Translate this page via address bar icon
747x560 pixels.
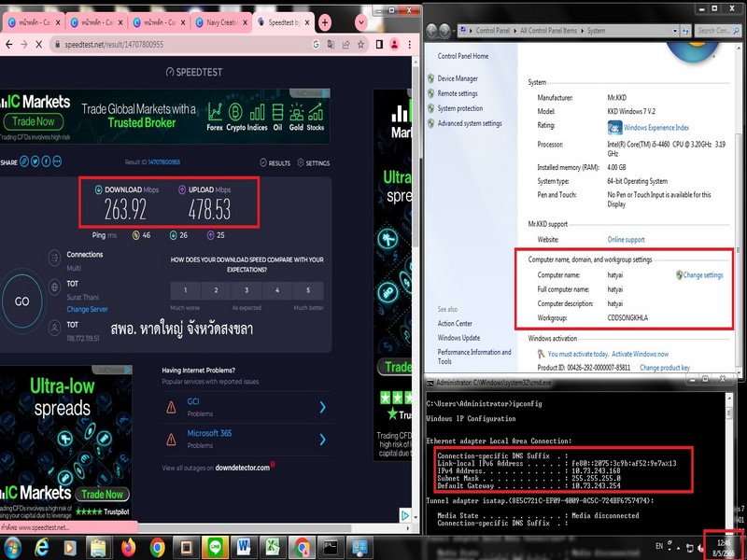(x=331, y=44)
